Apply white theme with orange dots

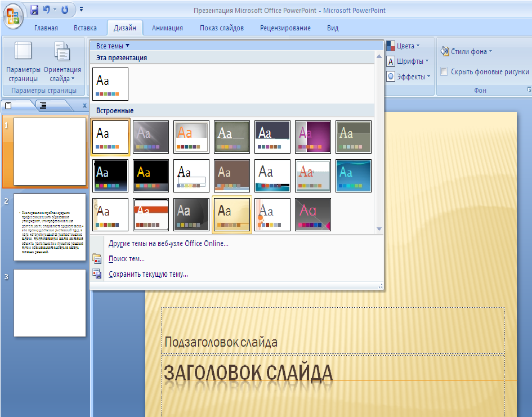pos(272,214)
